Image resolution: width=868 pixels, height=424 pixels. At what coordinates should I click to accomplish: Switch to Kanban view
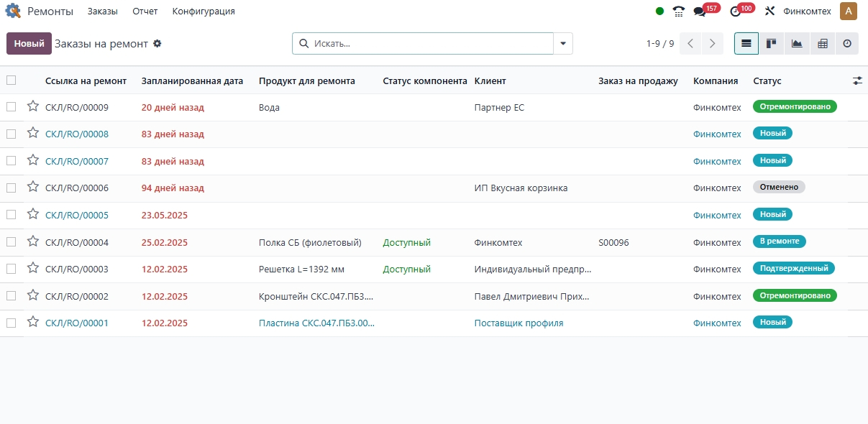[x=772, y=44]
